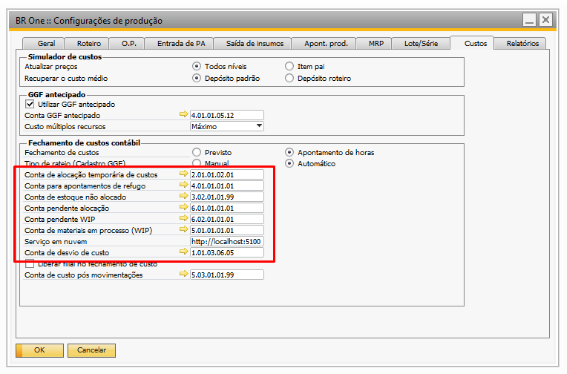Edit alocação temporária account field 2.01.01.02.01
567x374 pixels.
(x=227, y=174)
